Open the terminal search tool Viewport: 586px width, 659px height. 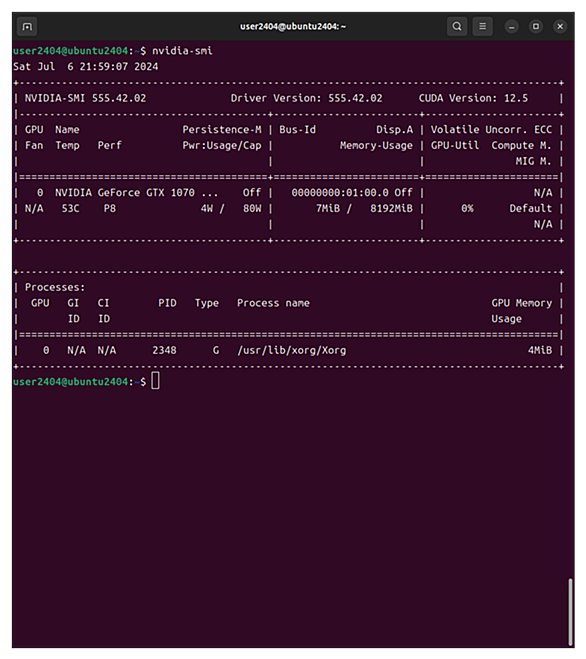click(457, 26)
